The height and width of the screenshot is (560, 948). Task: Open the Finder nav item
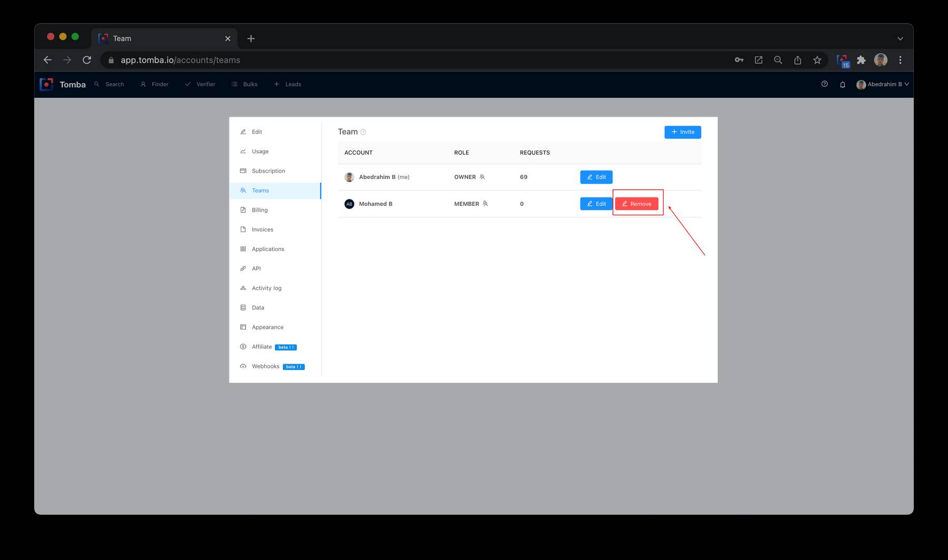pyautogui.click(x=154, y=84)
